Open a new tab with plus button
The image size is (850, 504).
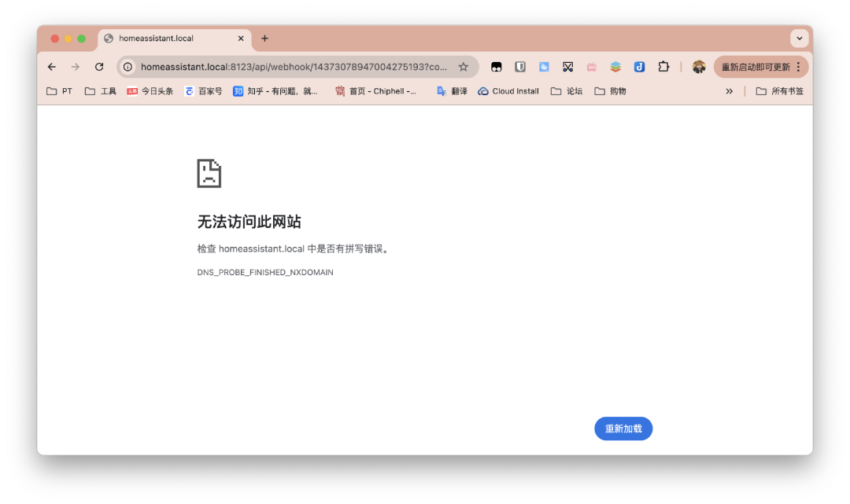264,39
